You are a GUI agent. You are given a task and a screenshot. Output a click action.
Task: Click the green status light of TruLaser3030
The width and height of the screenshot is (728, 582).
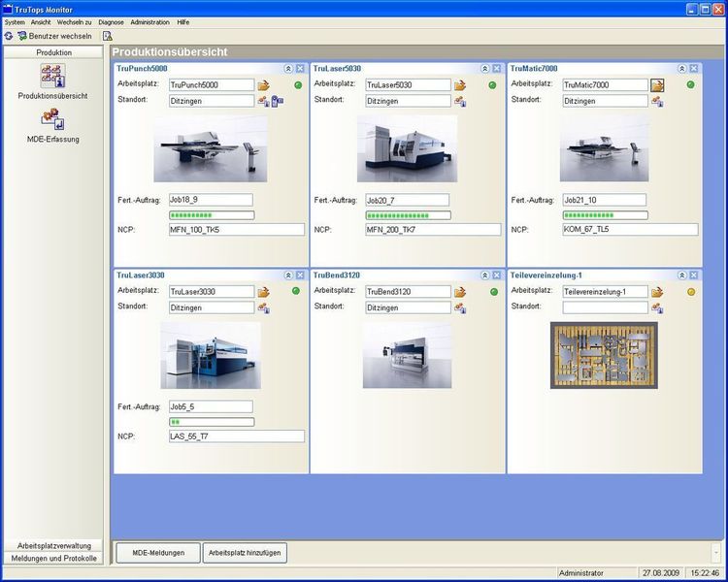tap(296, 291)
